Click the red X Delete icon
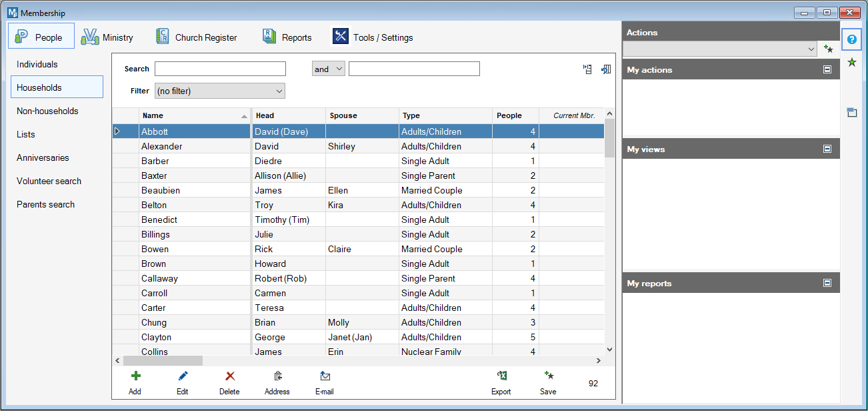The image size is (868, 411). click(230, 376)
